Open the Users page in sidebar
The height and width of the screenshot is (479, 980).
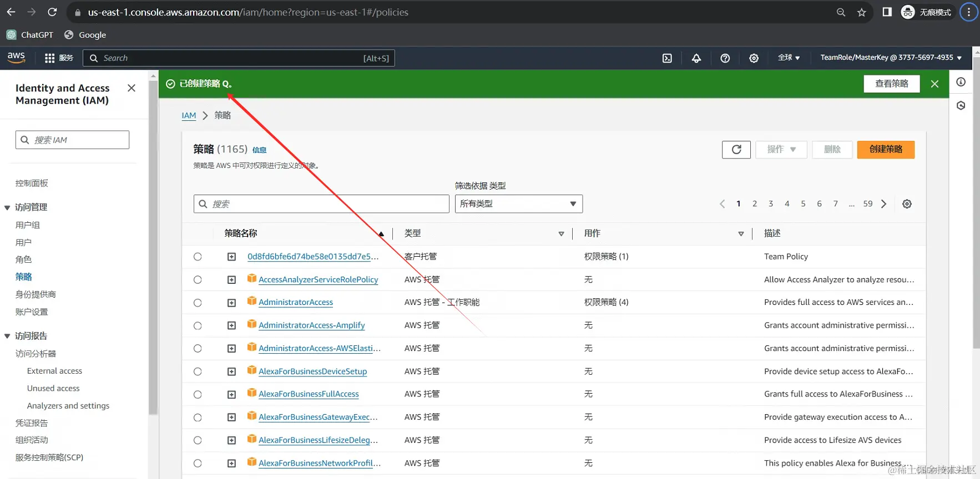pos(23,243)
